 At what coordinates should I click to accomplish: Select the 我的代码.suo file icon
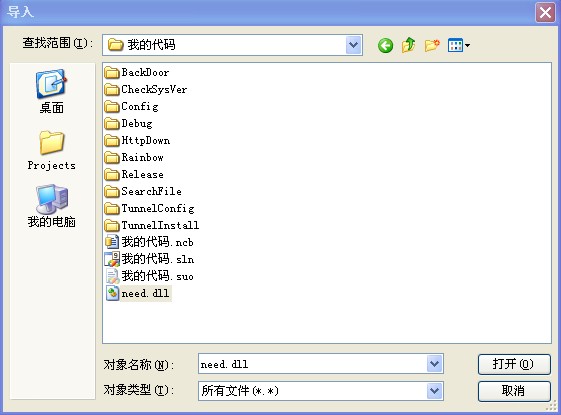(x=112, y=276)
